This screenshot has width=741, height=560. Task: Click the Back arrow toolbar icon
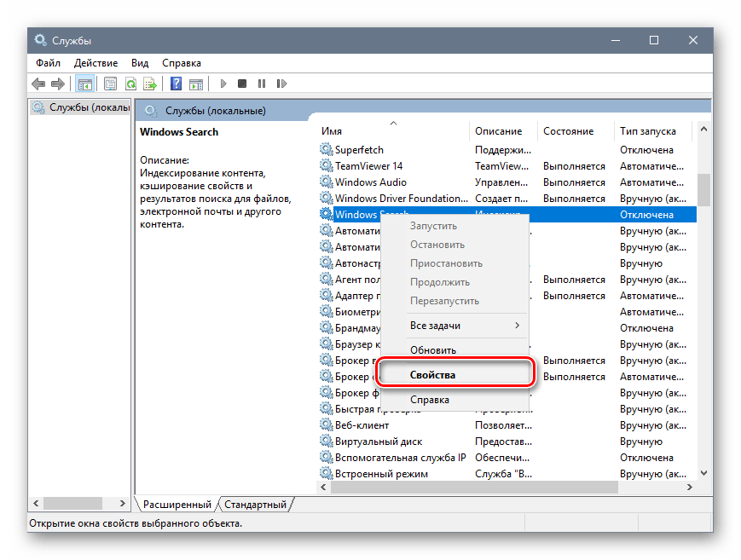click(38, 84)
